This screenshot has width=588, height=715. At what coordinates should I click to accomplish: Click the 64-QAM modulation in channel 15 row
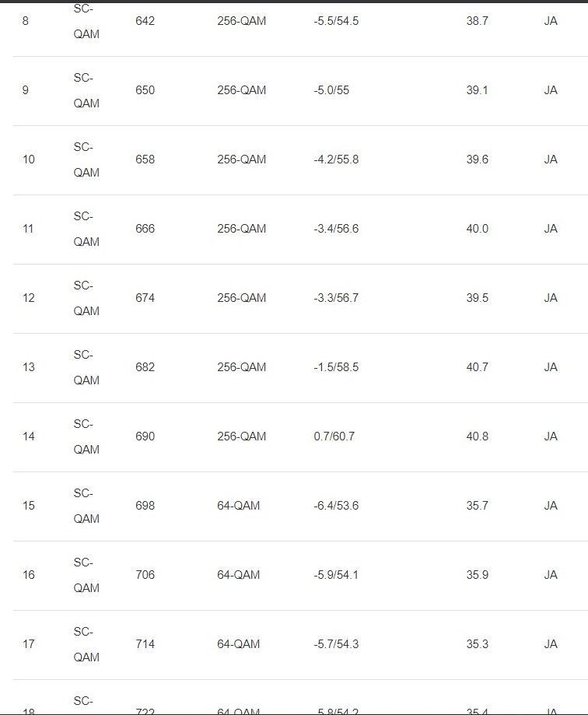tap(238, 506)
